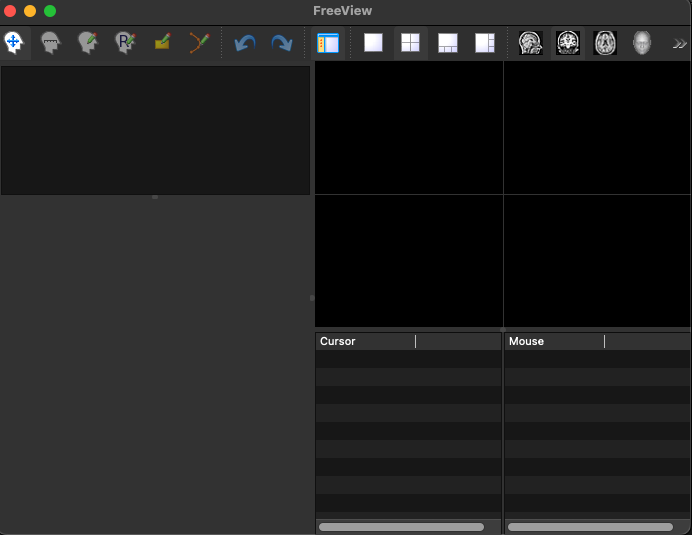Select the Navigate tool in toolbar
The height and width of the screenshot is (535, 692).
tap(14, 43)
